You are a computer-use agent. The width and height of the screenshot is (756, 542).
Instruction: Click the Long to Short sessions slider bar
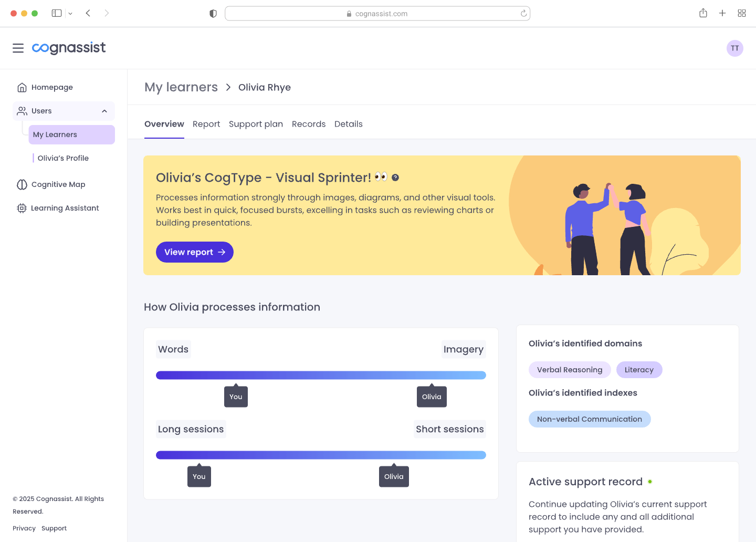[321, 455]
